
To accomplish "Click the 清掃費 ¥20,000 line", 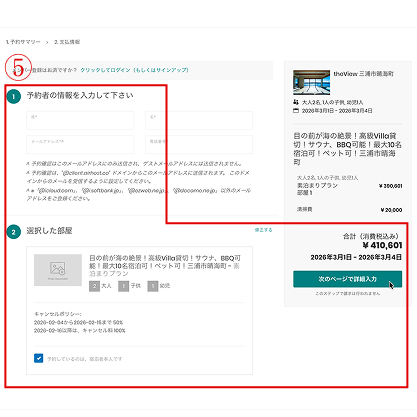I will [x=349, y=210].
